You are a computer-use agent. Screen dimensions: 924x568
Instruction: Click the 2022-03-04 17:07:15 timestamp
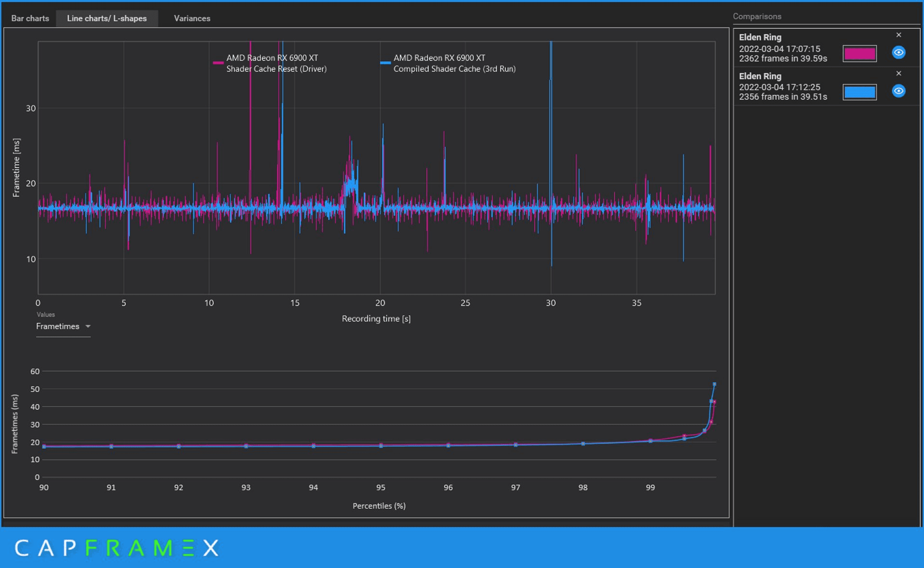(780, 49)
